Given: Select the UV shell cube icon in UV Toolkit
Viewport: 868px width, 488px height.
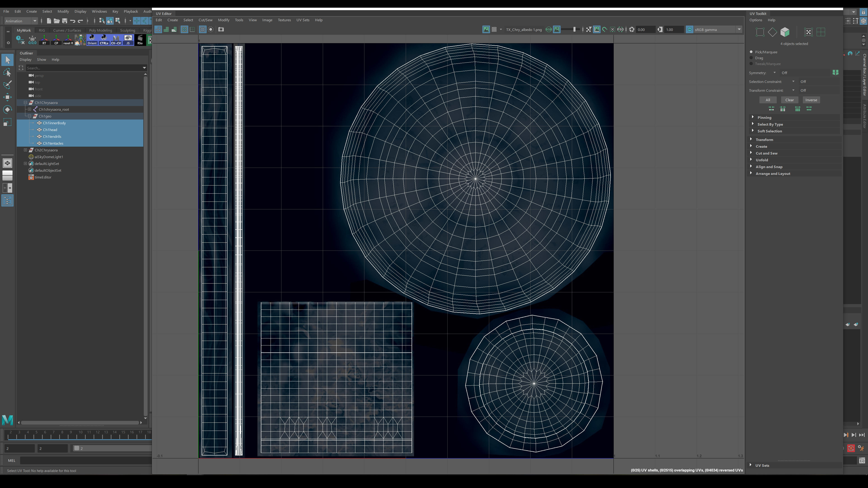Looking at the screenshot, I should [785, 32].
